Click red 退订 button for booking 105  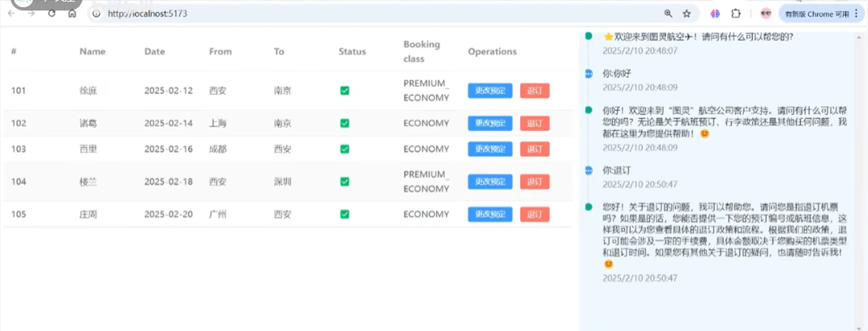[x=535, y=214]
